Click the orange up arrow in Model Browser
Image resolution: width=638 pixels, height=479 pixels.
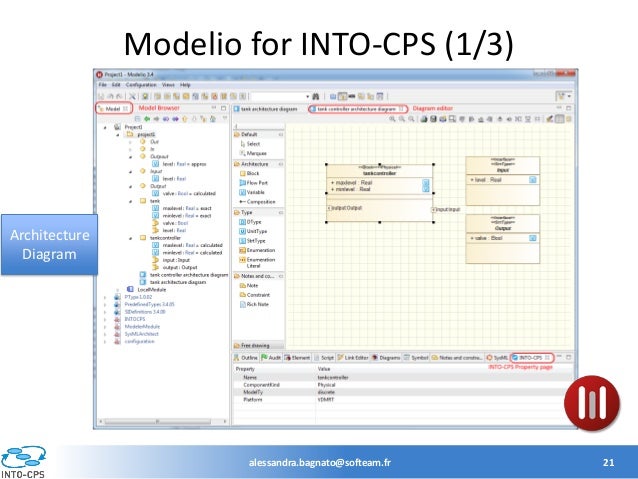[184, 119]
